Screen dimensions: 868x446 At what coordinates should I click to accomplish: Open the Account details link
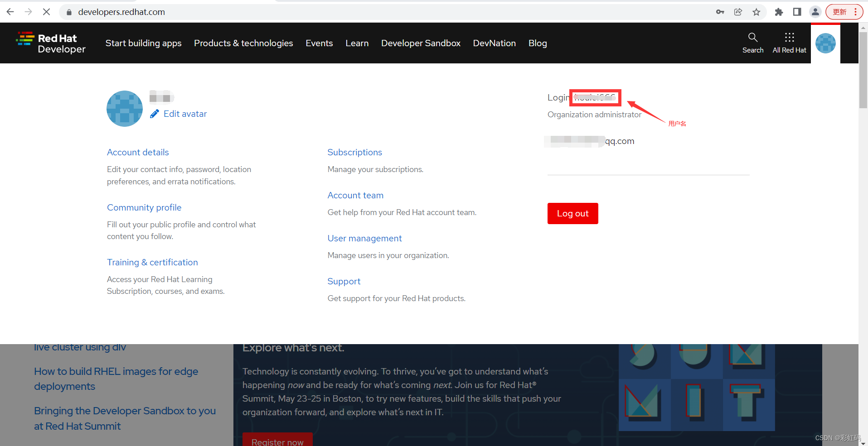point(138,152)
